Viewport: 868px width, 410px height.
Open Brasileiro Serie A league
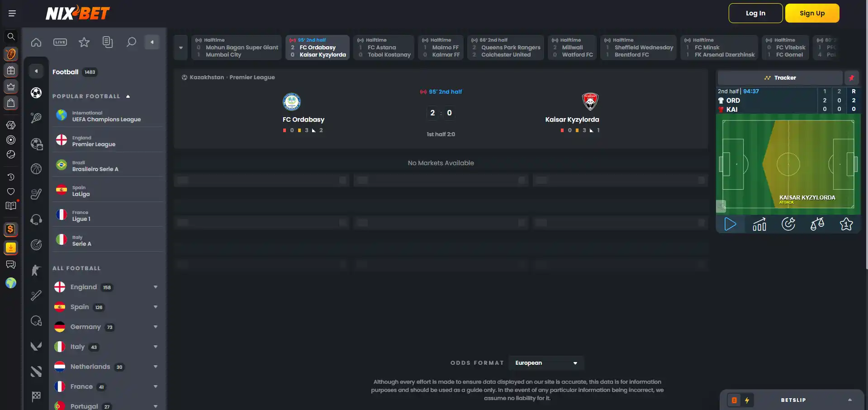[x=107, y=166]
